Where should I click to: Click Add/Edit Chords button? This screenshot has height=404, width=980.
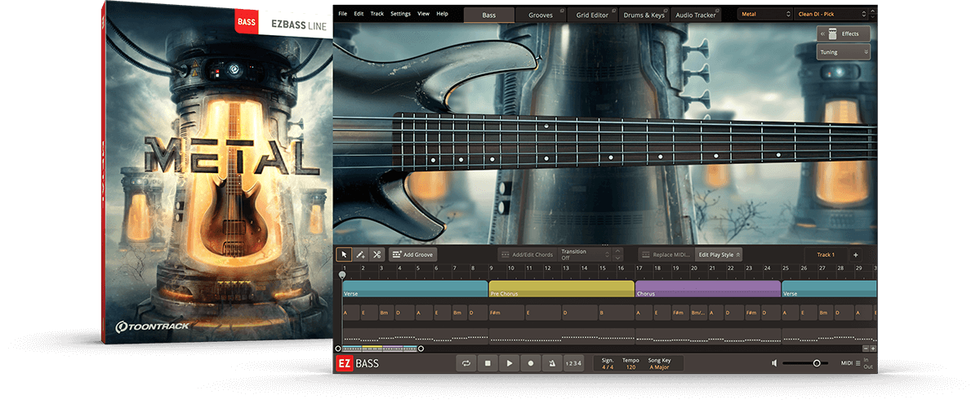pyautogui.click(x=527, y=255)
